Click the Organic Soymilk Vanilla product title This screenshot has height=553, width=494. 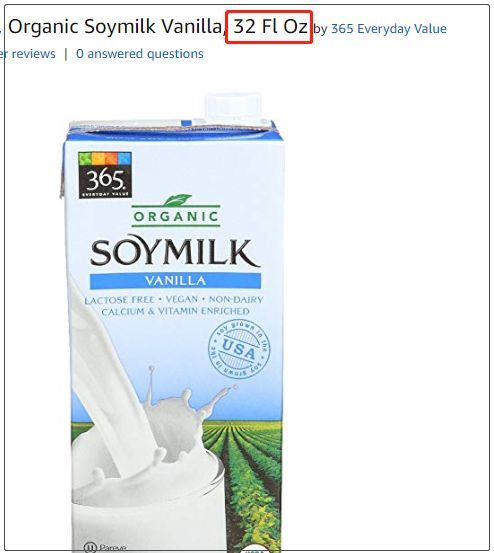[114, 26]
